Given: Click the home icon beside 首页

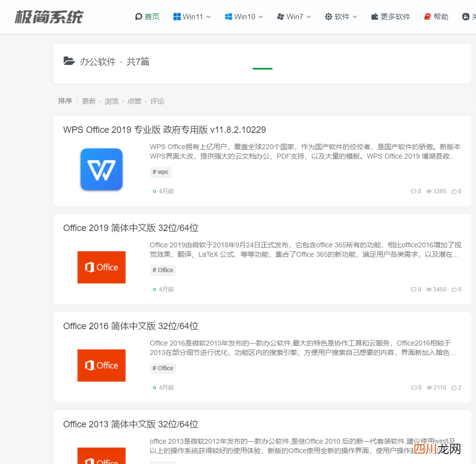Looking at the screenshot, I should [138, 17].
